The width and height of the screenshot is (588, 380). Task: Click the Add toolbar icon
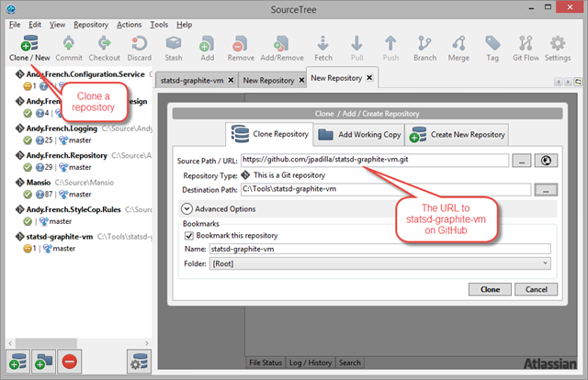click(207, 43)
